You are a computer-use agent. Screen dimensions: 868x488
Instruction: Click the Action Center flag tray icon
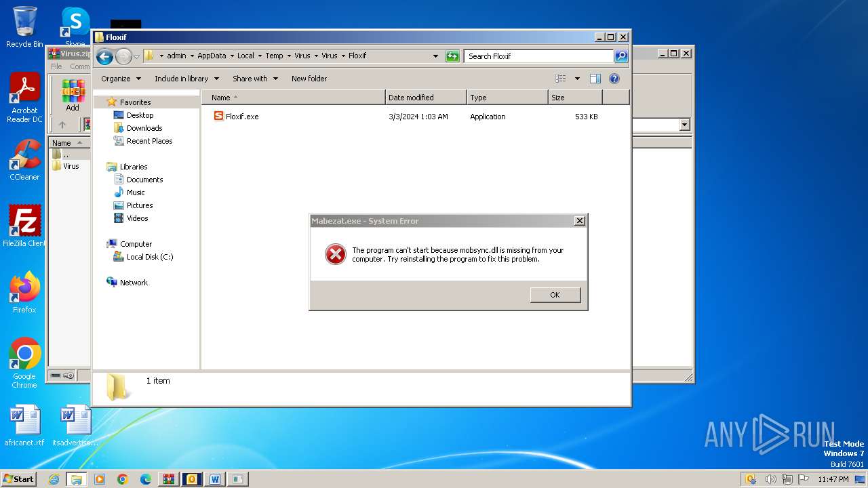click(803, 479)
